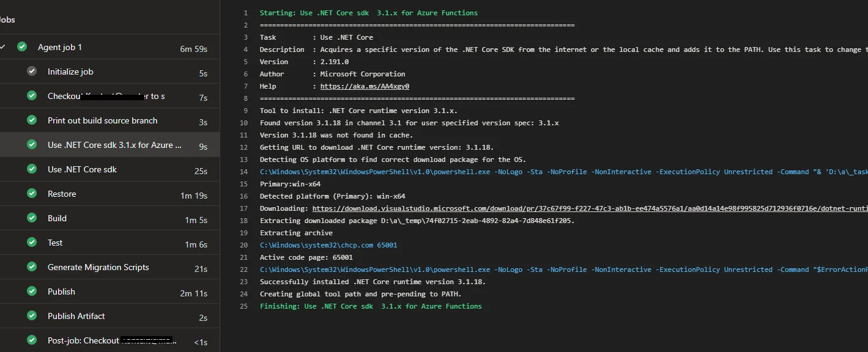Click the success icon next to Publish Artifact
Image resolution: width=868 pixels, height=352 pixels.
point(31,315)
